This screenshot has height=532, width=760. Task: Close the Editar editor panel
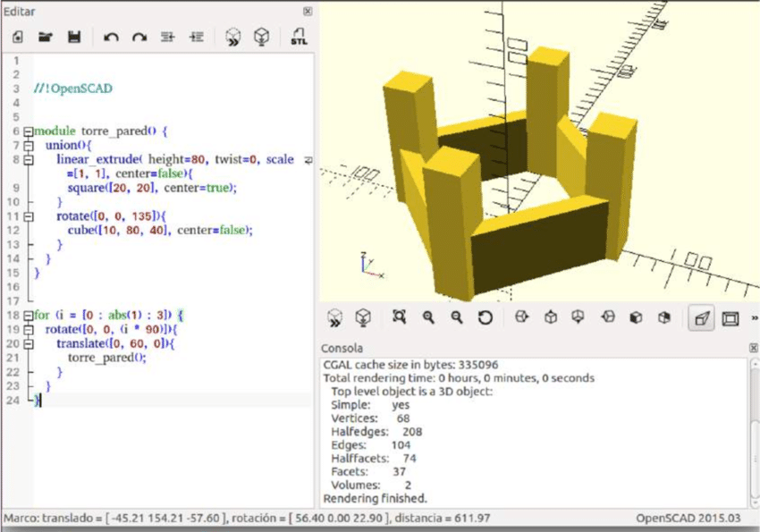308,12
